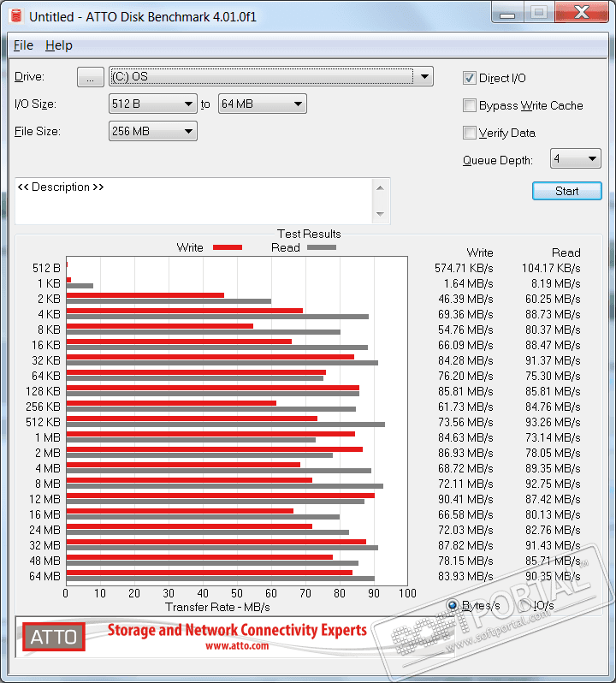Click the Write column header in results

pos(480,252)
